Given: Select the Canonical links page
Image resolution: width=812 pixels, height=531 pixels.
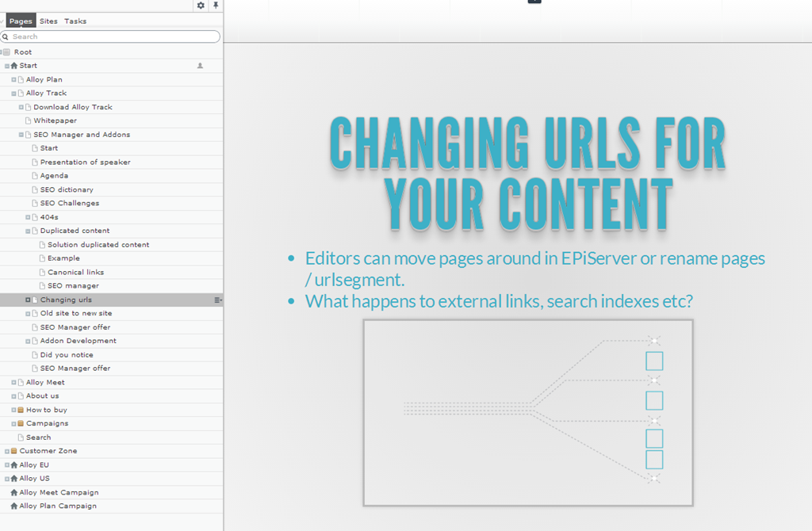Looking at the screenshot, I should tap(75, 272).
